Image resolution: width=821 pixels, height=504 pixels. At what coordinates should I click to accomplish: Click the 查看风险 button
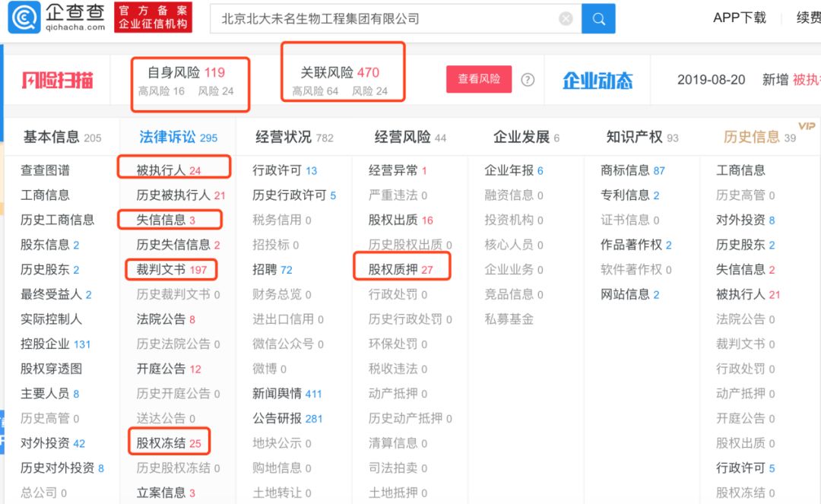pos(479,79)
